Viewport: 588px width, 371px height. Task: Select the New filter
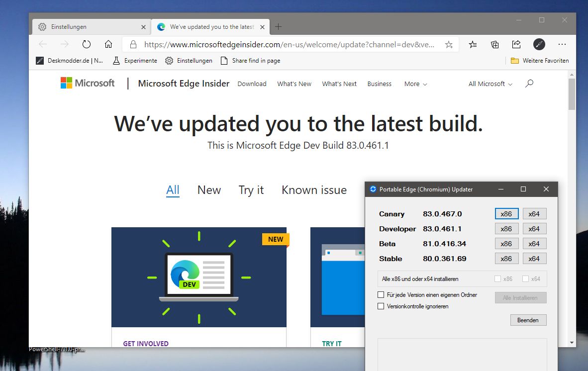point(209,190)
